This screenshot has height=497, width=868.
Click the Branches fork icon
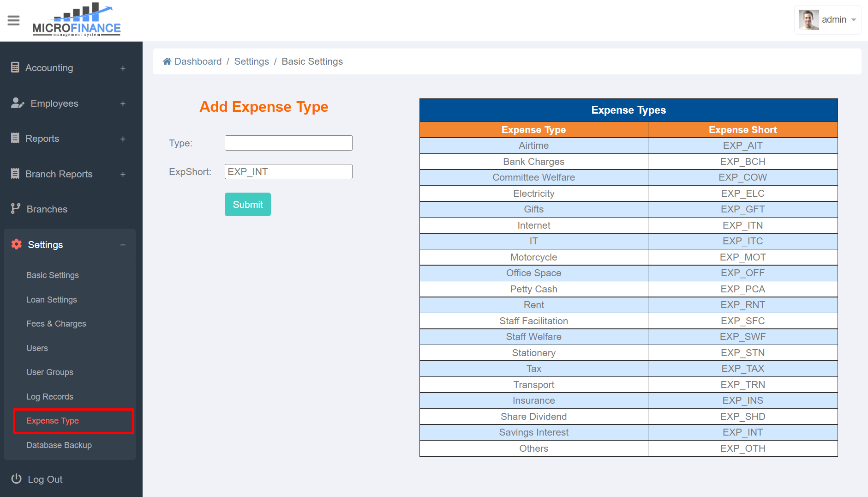[x=16, y=209]
